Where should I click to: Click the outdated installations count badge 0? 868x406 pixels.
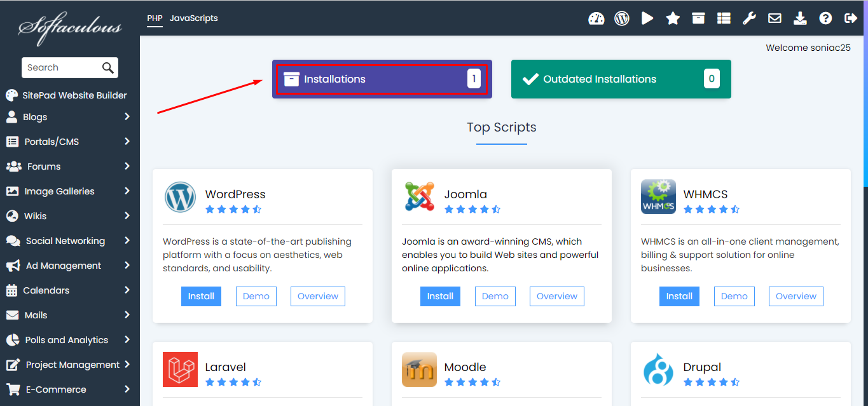click(x=712, y=79)
